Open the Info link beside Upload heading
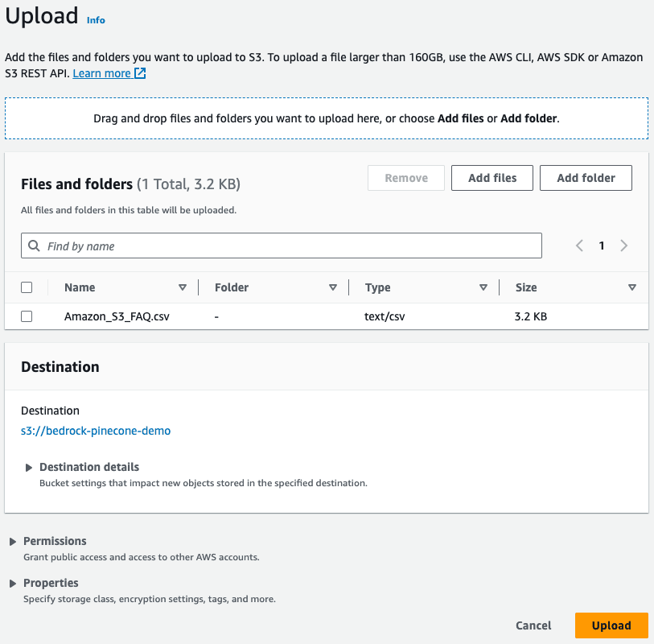 click(x=96, y=20)
